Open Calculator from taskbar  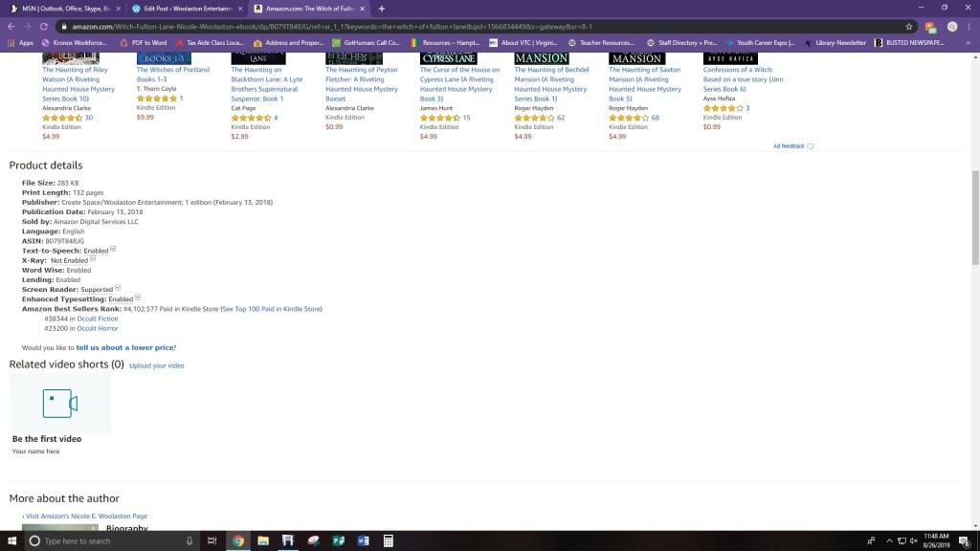pyautogui.click(x=389, y=541)
